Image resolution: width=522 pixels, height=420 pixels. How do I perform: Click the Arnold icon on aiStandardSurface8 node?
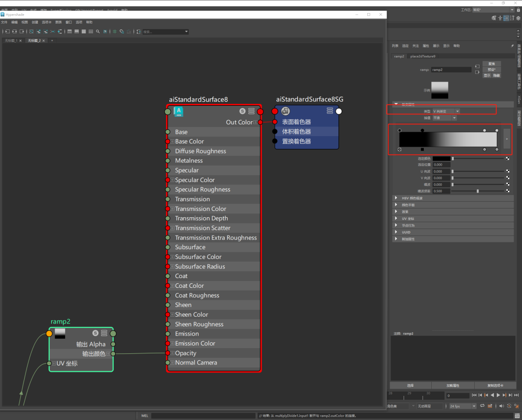click(x=178, y=112)
